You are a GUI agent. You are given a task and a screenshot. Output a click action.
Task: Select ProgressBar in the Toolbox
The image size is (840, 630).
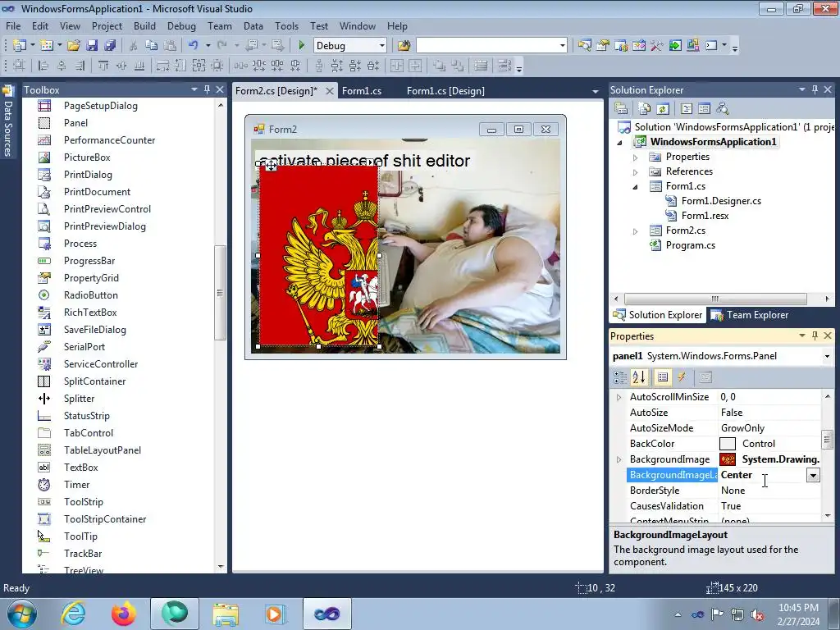[89, 260]
